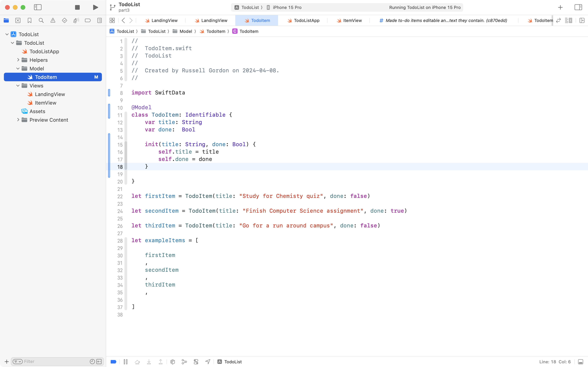Open the Find navigator magnifier icon
This screenshot has width=588, height=367.
click(x=41, y=20)
